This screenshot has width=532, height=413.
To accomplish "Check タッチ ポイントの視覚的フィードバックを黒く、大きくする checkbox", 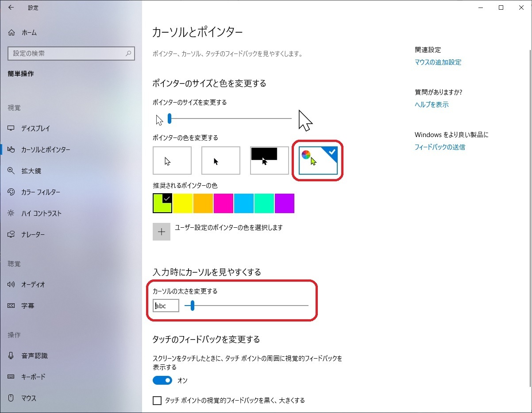I will [x=157, y=401].
